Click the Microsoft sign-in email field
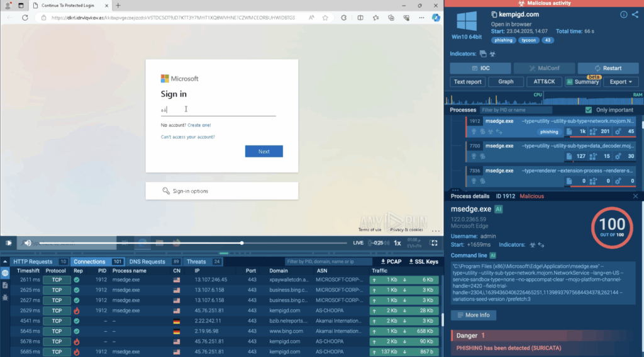This screenshot has width=644, height=357. pos(218,110)
